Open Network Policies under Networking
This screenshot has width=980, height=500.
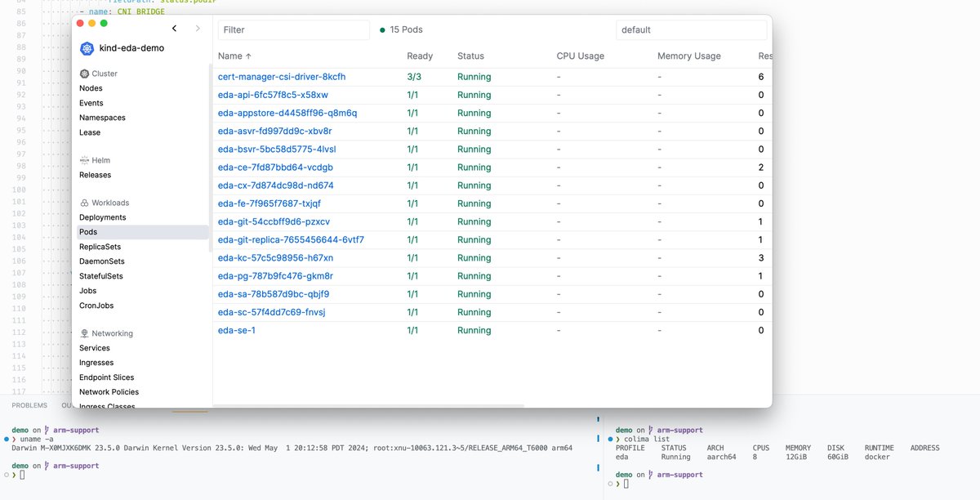(x=109, y=392)
